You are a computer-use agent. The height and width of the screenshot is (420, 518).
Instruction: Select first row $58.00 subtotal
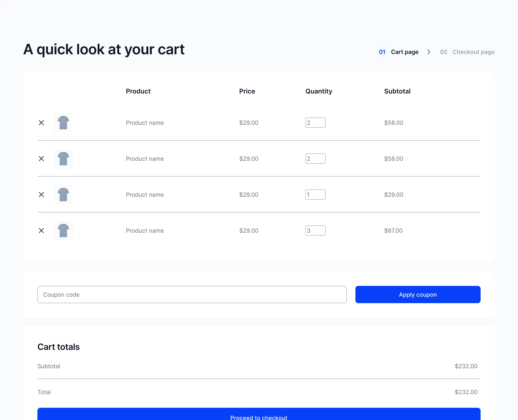click(394, 123)
